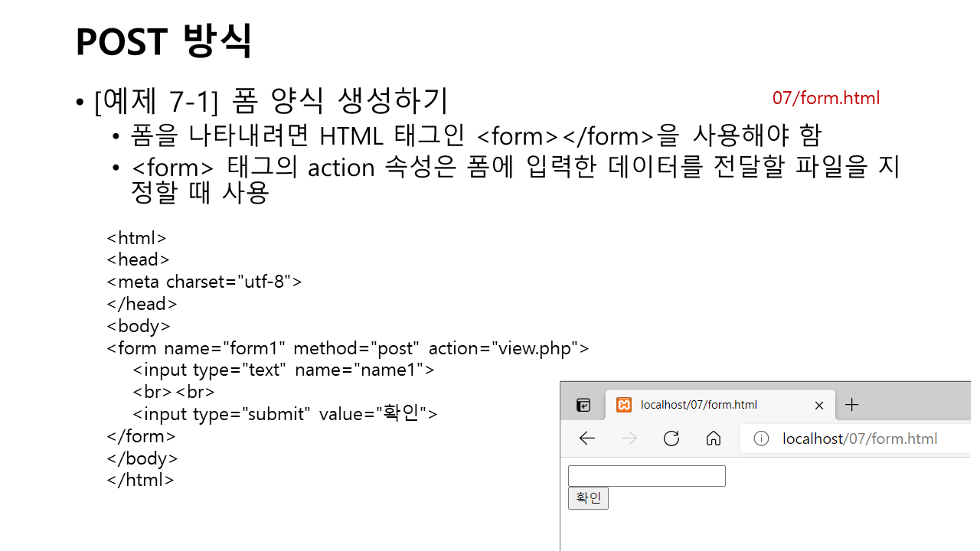Click the input type="text" code line

pos(283,370)
